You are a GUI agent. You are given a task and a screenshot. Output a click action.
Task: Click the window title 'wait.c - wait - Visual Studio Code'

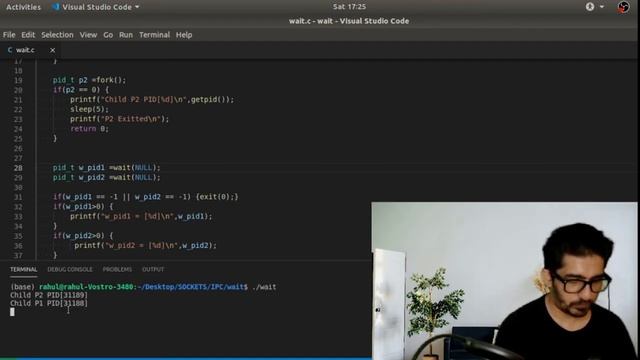tap(349, 21)
